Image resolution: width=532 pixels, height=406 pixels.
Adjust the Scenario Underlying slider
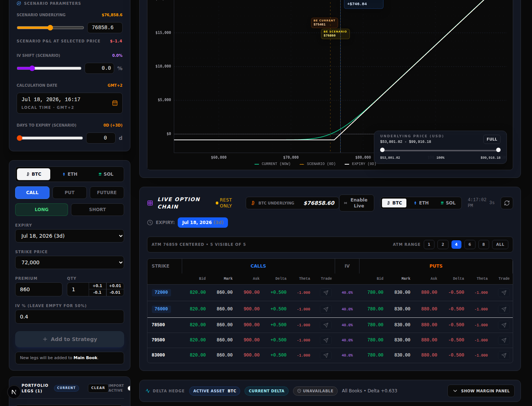(x=50, y=28)
